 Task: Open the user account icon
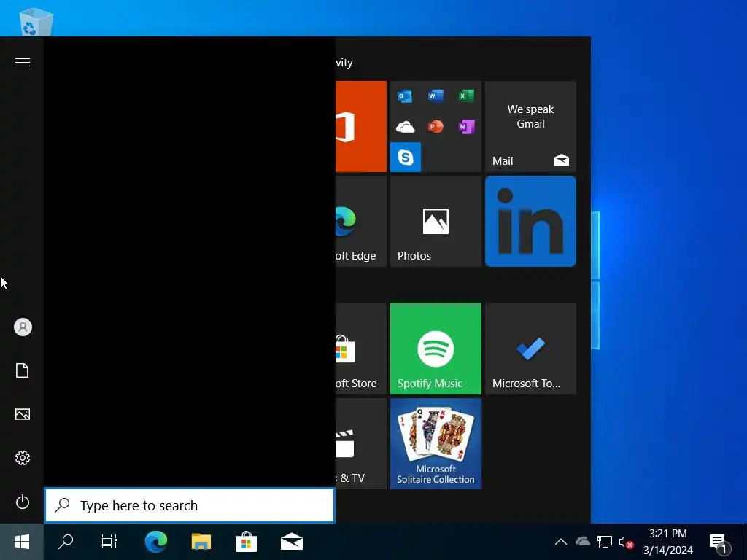pos(23,327)
